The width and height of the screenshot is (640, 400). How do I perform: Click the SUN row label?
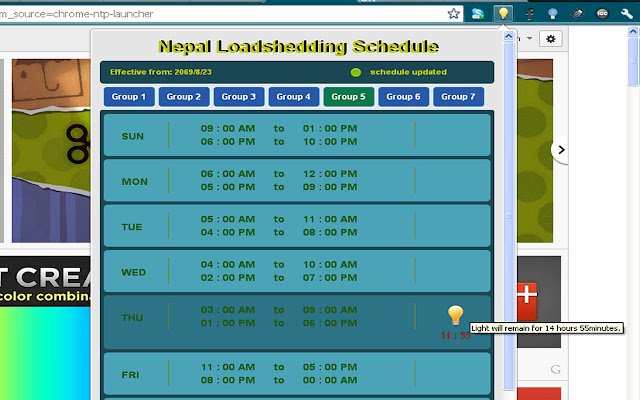coord(133,136)
